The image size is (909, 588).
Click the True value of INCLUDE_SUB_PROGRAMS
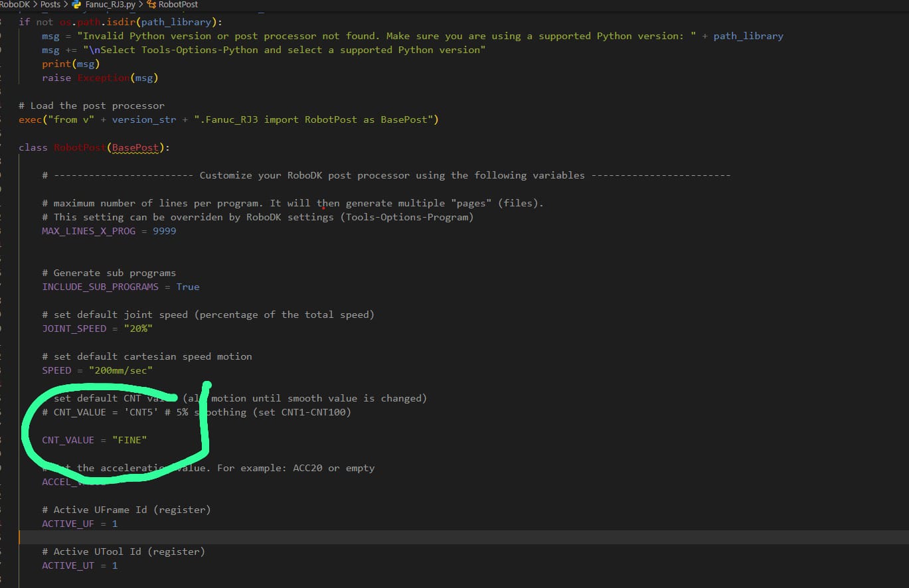click(x=187, y=287)
